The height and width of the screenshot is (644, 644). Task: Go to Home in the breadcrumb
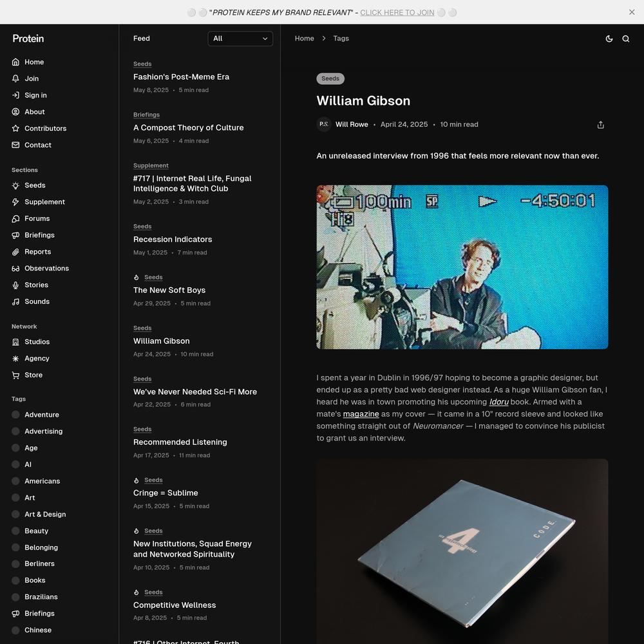pyautogui.click(x=305, y=38)
